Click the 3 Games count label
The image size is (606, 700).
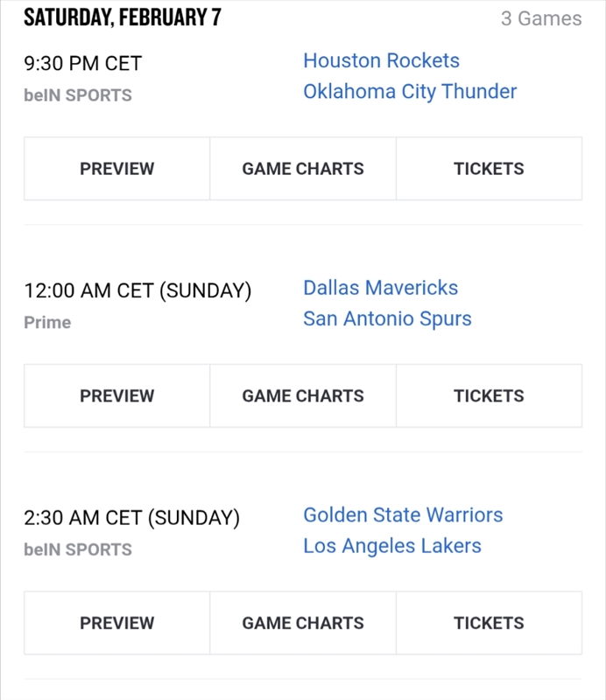tap(540, 18)
